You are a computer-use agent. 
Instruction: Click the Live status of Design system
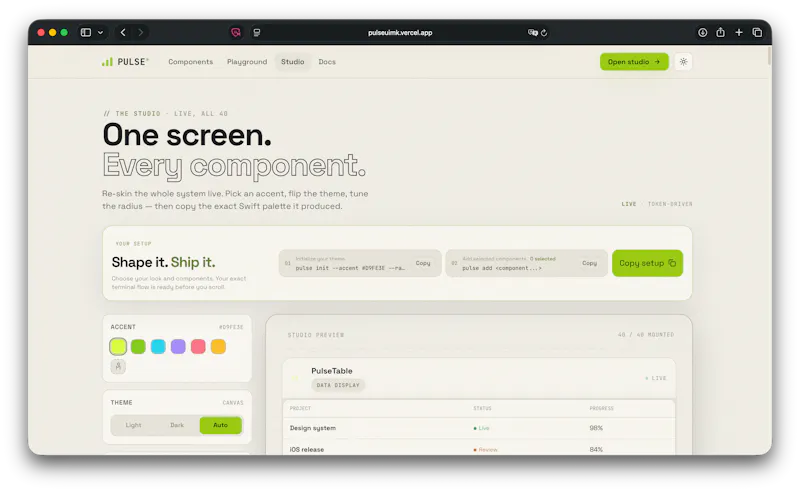[481, 428]
